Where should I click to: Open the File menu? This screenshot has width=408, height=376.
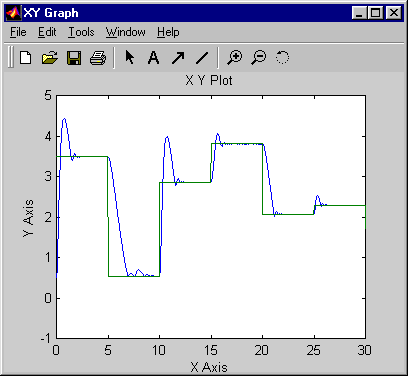pyautogui.click(x=18, y=32)
